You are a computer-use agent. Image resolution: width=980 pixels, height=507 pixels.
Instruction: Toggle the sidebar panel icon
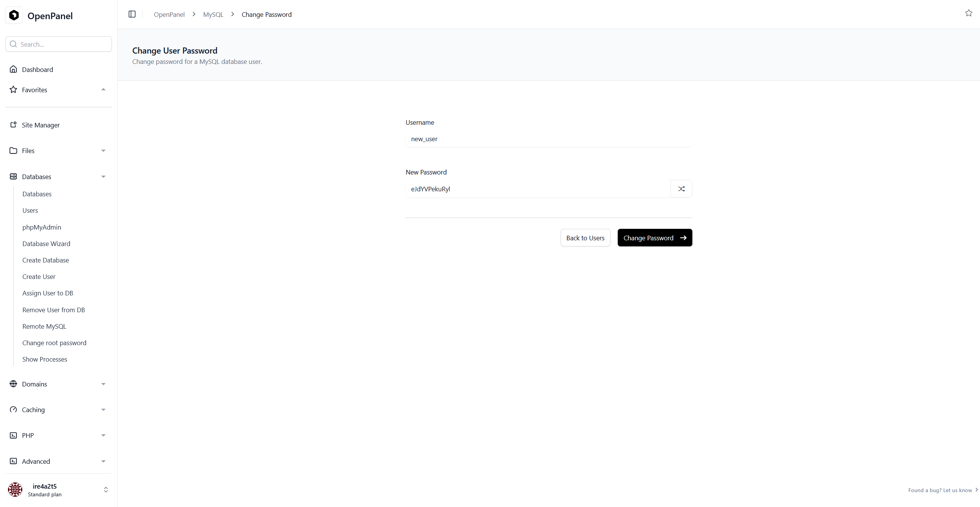coord(132,14)
